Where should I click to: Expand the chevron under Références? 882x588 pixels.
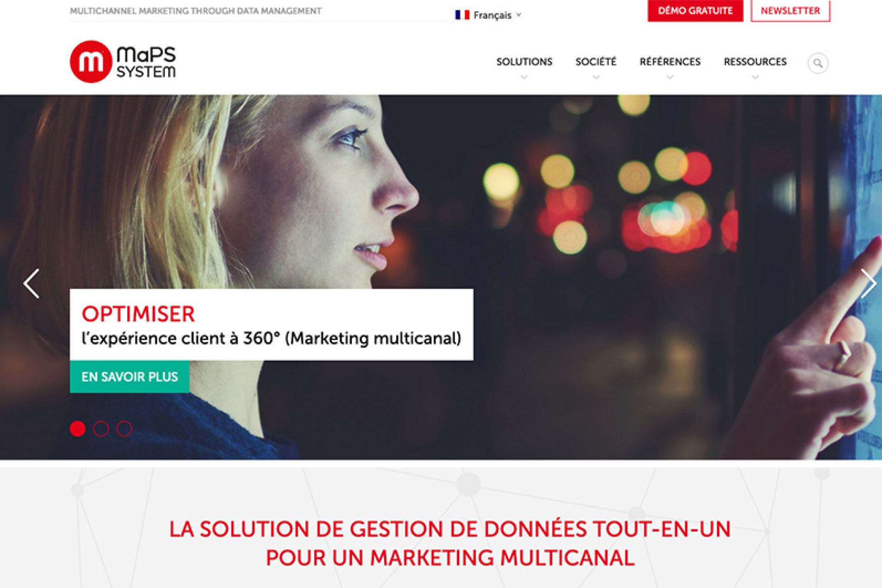(670, 77)
